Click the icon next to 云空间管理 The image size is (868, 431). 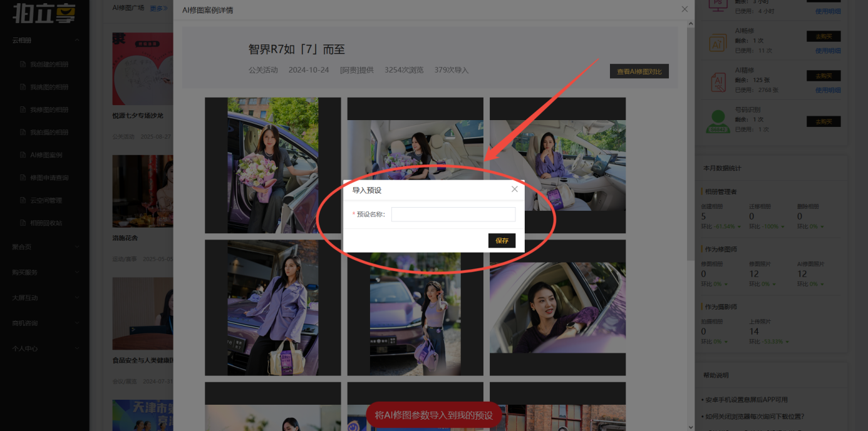(23, 201)
